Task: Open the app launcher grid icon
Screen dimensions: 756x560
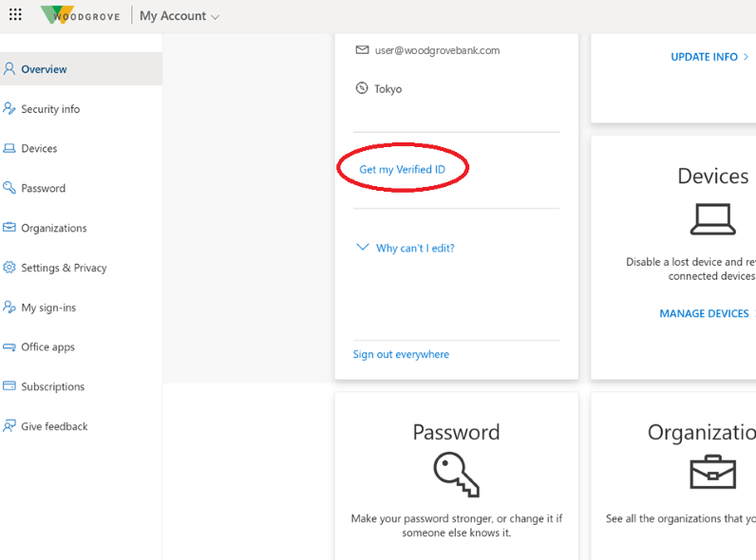Action: [15, 14]
